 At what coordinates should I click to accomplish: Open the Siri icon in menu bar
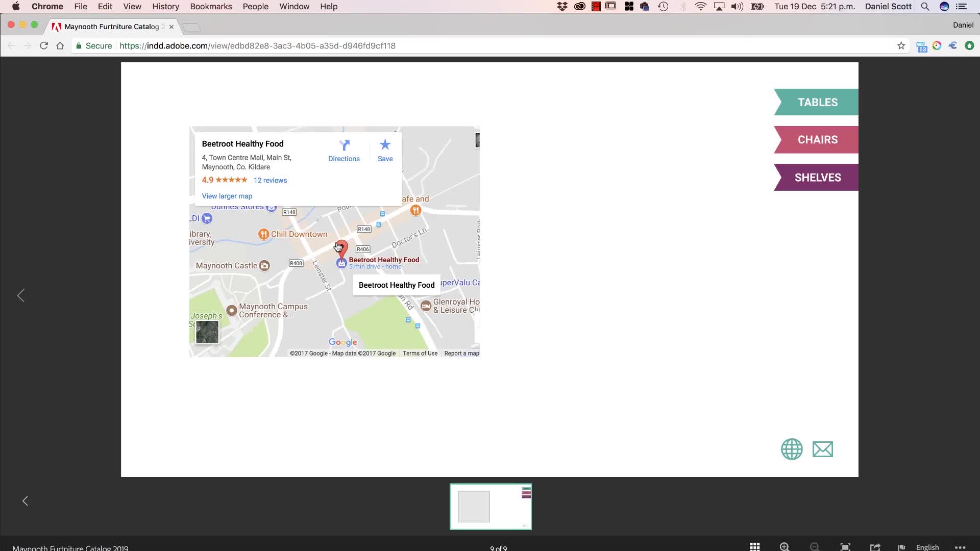pyautogui.click(x=944, y=6)
